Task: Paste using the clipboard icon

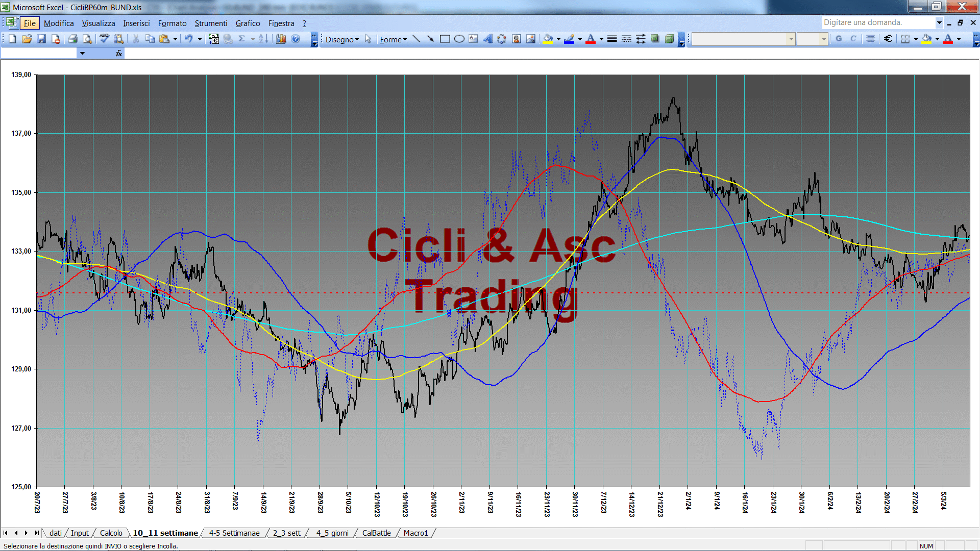Action: coord(164,39)
